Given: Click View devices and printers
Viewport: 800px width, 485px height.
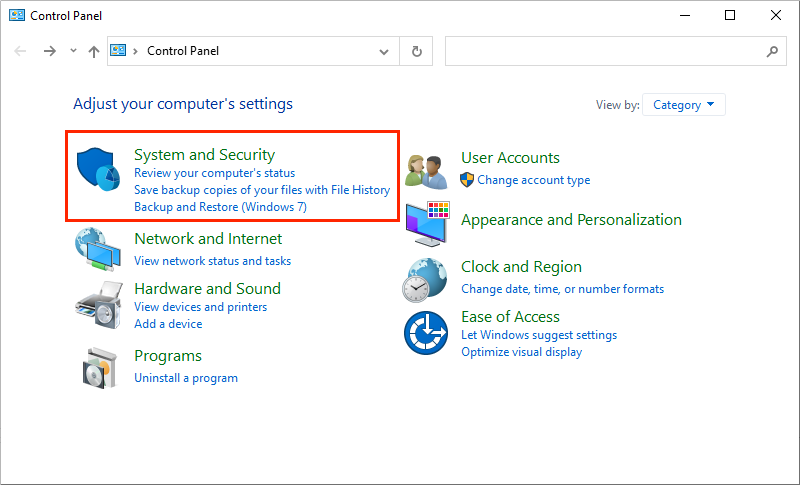Looking at the screenshot, I should 201,307.
